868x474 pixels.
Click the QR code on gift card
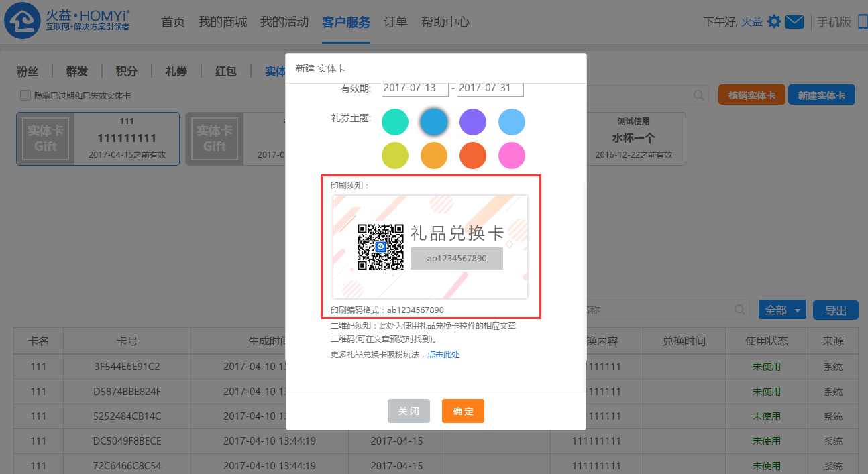coord(380,247)
